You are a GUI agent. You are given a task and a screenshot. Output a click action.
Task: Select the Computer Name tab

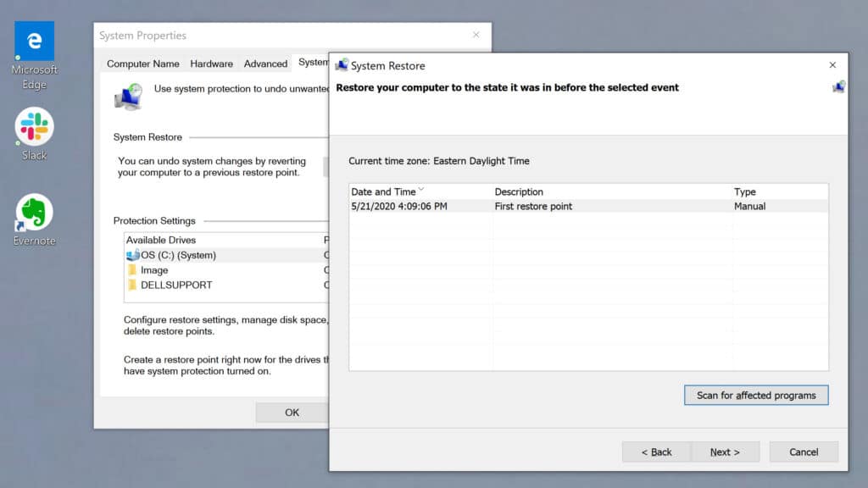tap(142, 63)
